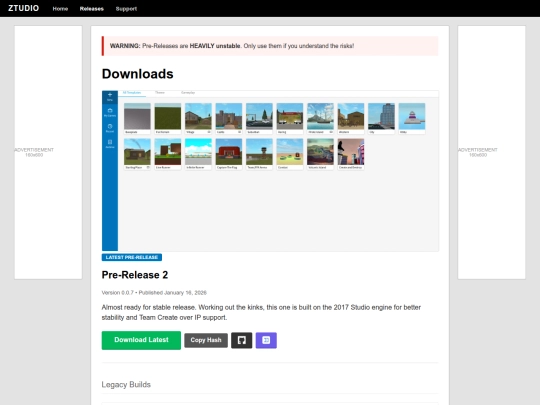Click the Downloads heading
Image resolution: width=540 pixels, height=405 pixels.
137,74
